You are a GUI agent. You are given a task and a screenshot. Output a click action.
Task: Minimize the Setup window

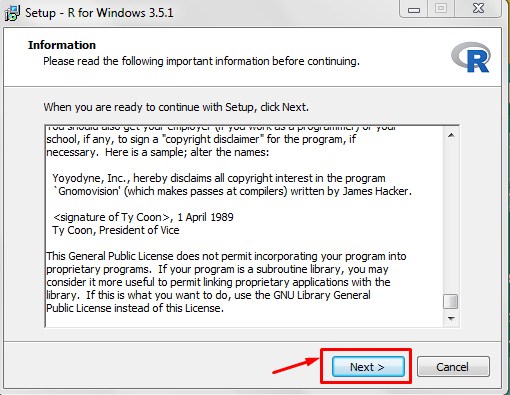(x=414, y=9)
